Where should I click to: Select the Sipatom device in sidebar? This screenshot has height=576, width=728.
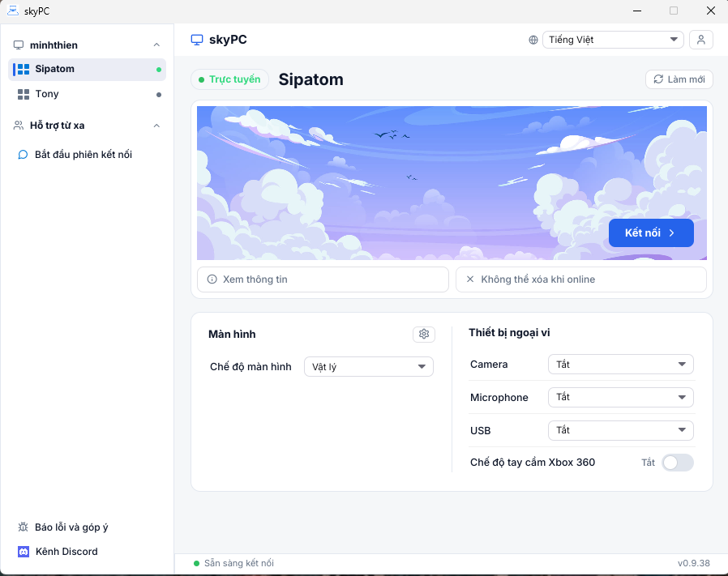[x=88, y=69]
